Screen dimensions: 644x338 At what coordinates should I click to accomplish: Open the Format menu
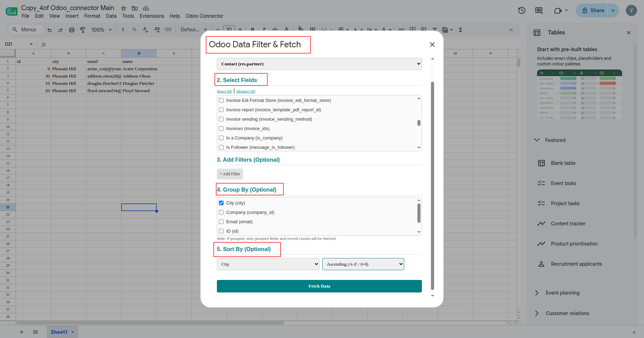tap(92, 16)
